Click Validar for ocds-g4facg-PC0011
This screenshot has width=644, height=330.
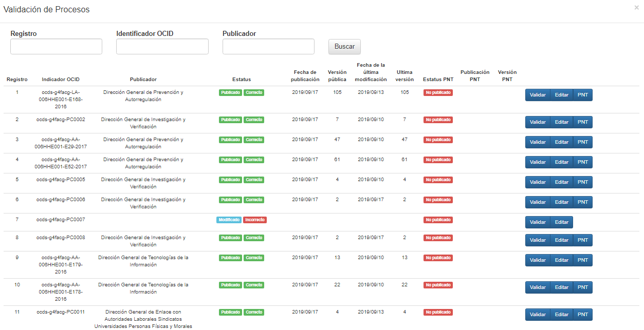pos(538,315)
